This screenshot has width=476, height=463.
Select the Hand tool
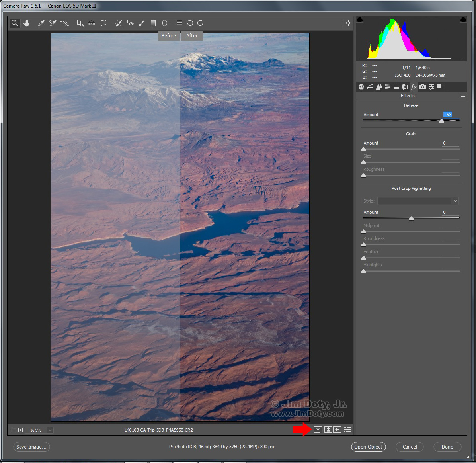tap(27, 23)
